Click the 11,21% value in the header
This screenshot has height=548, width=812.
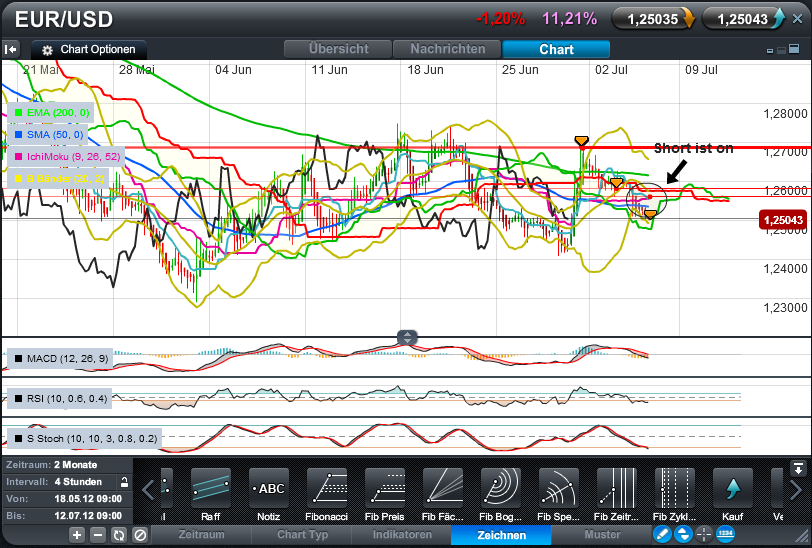click(569, 19)
